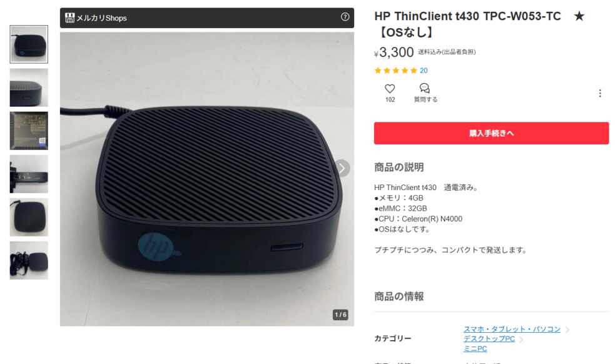Viewport: 615px width, 364px height.
Task: Select first thumbnail of HP device front
Action: click(29, 44)
